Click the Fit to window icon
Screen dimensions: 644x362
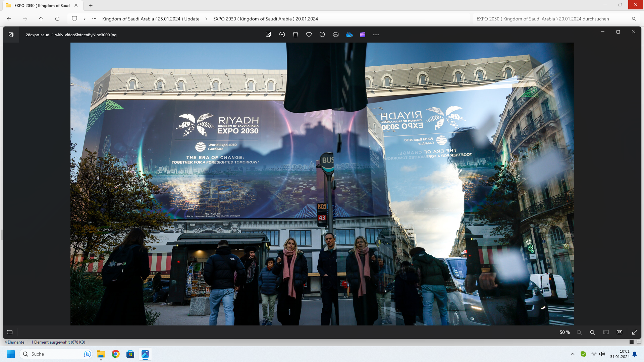tap(606, 332)
